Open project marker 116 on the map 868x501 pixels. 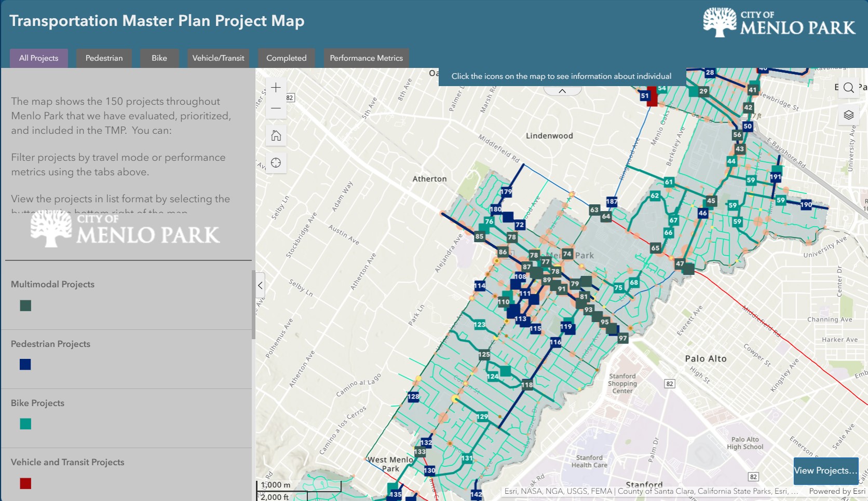point(555,342)
